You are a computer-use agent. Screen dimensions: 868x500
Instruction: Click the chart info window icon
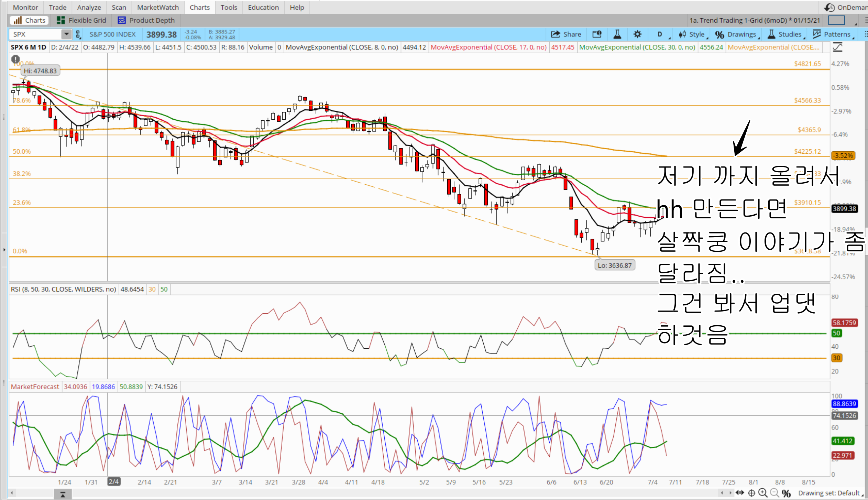pos(597,34)
